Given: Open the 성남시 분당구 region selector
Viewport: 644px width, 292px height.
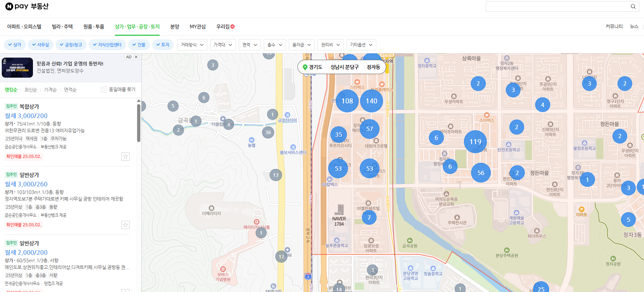Looking at the screenshot, I should [x=344, y=67].
